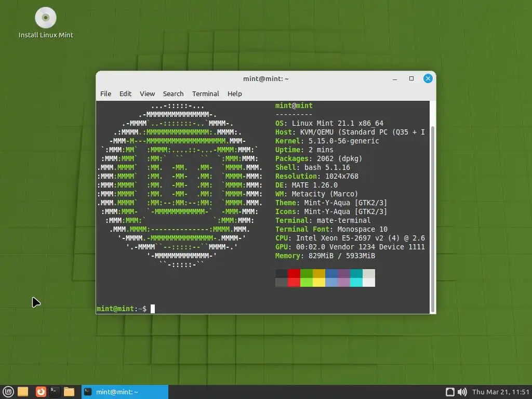Viewport: 532px width, 399px height.
Task: Click the 'Shell: bash 5.1.16' line
Action: 312,167
